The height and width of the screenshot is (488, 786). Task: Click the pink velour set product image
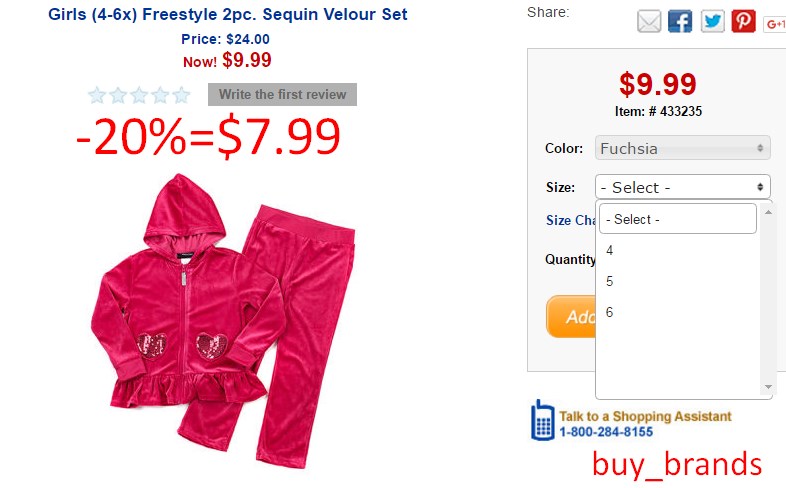pyautogui.click(x=223, y=321)
